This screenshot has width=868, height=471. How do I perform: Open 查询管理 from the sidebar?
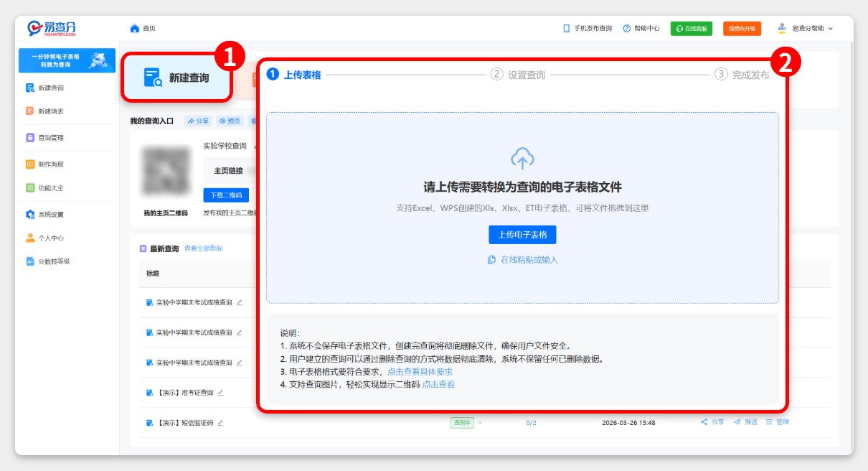(47, 136)
